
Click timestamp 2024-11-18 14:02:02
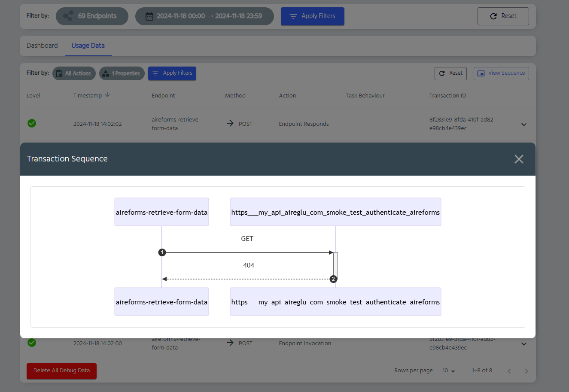coord(97,124)
